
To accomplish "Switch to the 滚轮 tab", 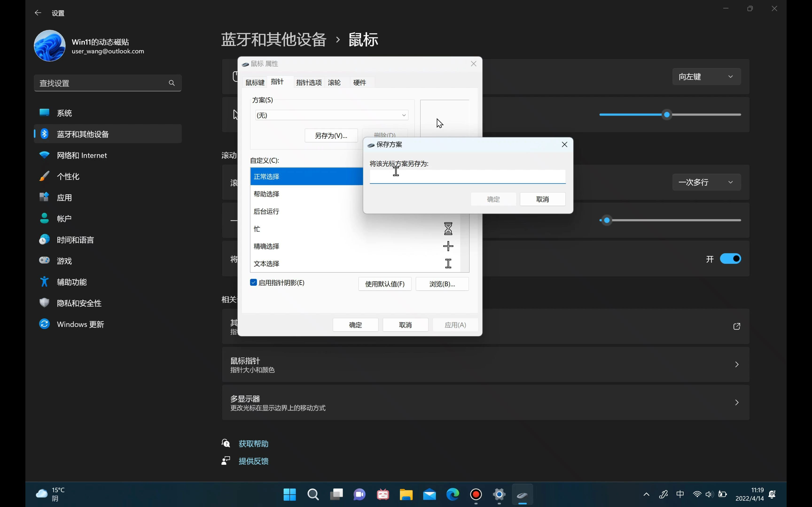I will coord(334,82).
